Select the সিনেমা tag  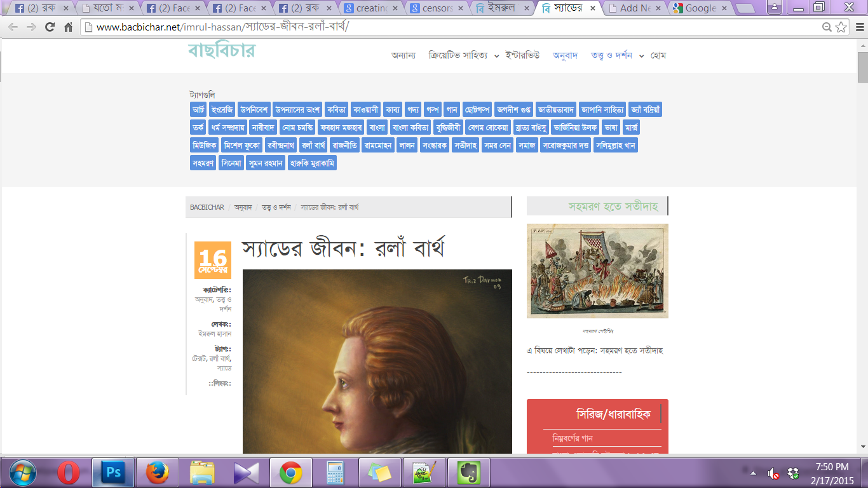tap(231, 163)
